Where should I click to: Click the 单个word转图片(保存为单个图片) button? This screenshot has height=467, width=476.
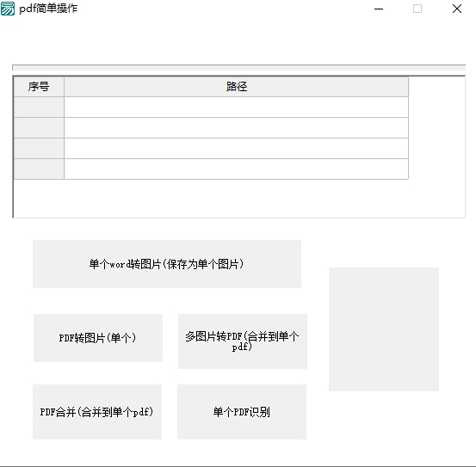pos(167,264)
